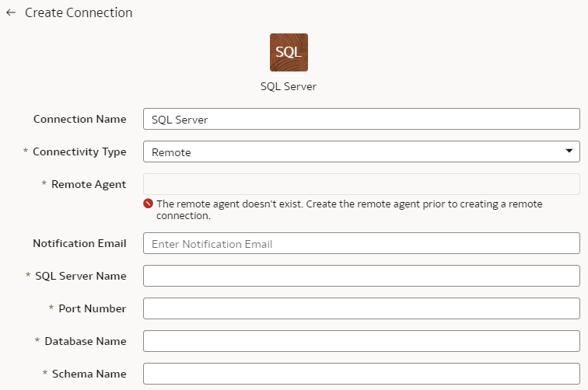Click the SQL Server caption below the logo
This screenshot has width=588, height=390.
289,86
